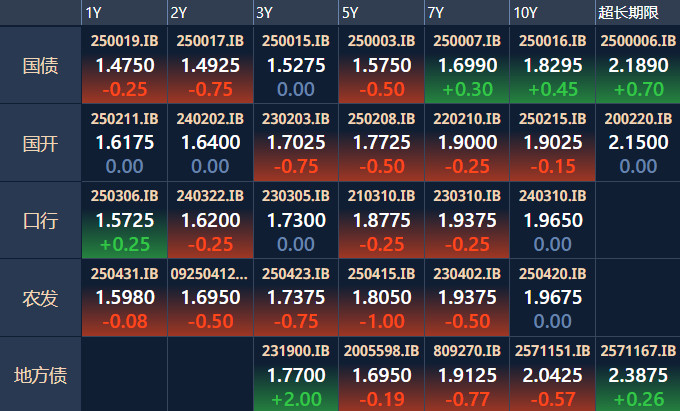This screenshot has width=680, height=411.
Task: Click the 250007.IB cell showing 1.6990
Action: [467, 66]
